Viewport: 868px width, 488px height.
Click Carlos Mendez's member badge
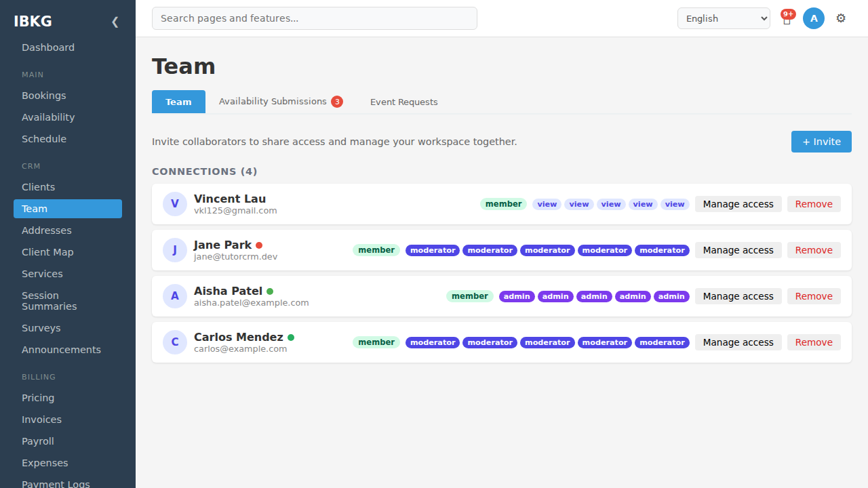[376, 342]
